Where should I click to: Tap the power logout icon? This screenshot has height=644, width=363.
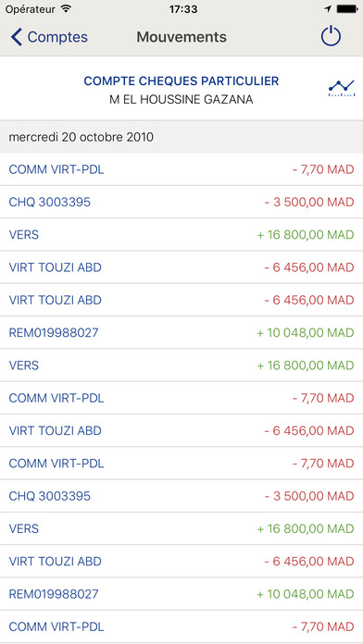click(331, 37)
